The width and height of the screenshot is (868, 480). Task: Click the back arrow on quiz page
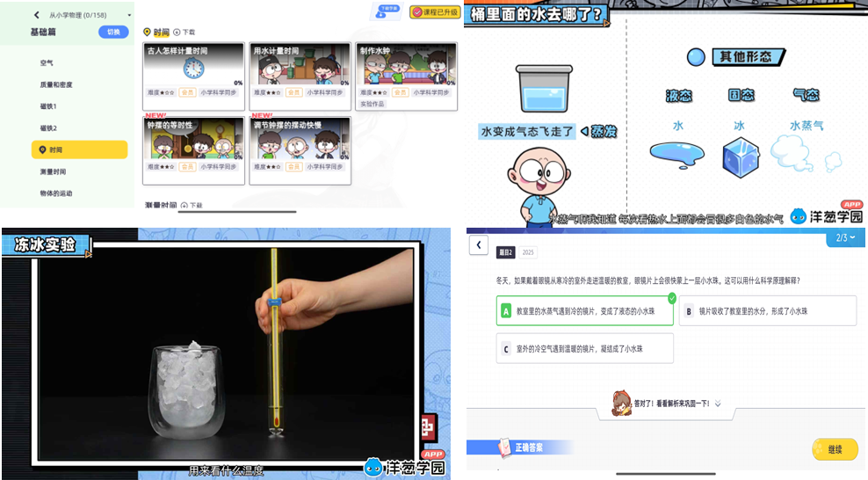click(478, 244)
